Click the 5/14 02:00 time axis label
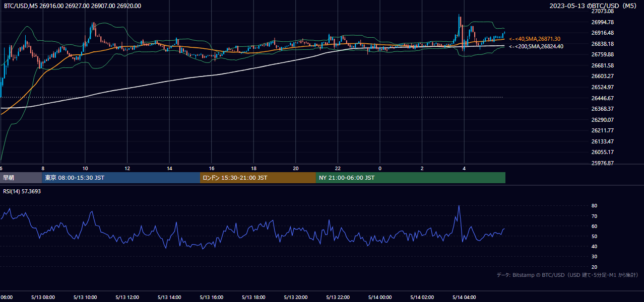The width and height of the screenshot is (644, 302). coord(422,297)
